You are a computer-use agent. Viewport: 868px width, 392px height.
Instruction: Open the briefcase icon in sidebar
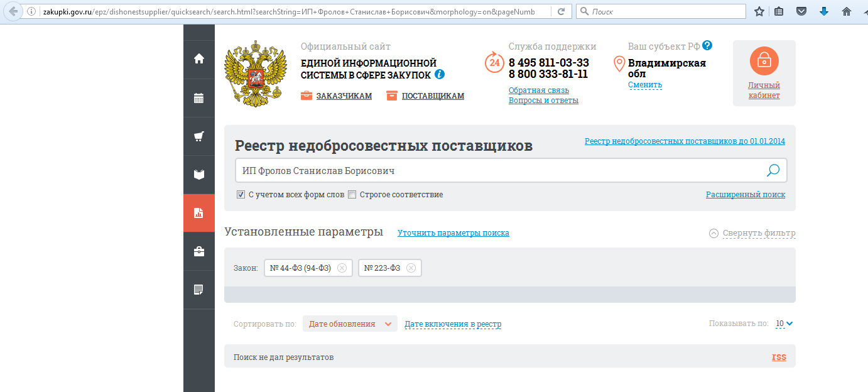point(199,251)
